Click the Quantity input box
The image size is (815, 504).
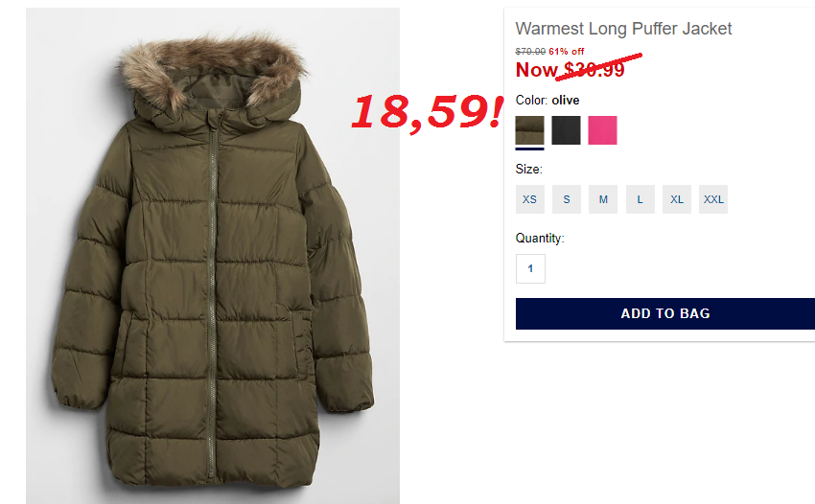[x=530, y=268]
